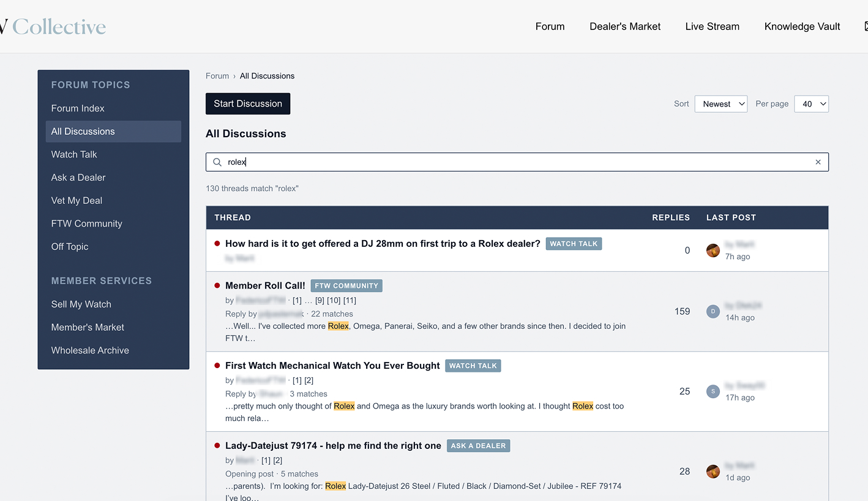The width and height of the screenshot is (868, 501).
Task: Go to page [11] of Member Roll Call
Action: (350, 300)
